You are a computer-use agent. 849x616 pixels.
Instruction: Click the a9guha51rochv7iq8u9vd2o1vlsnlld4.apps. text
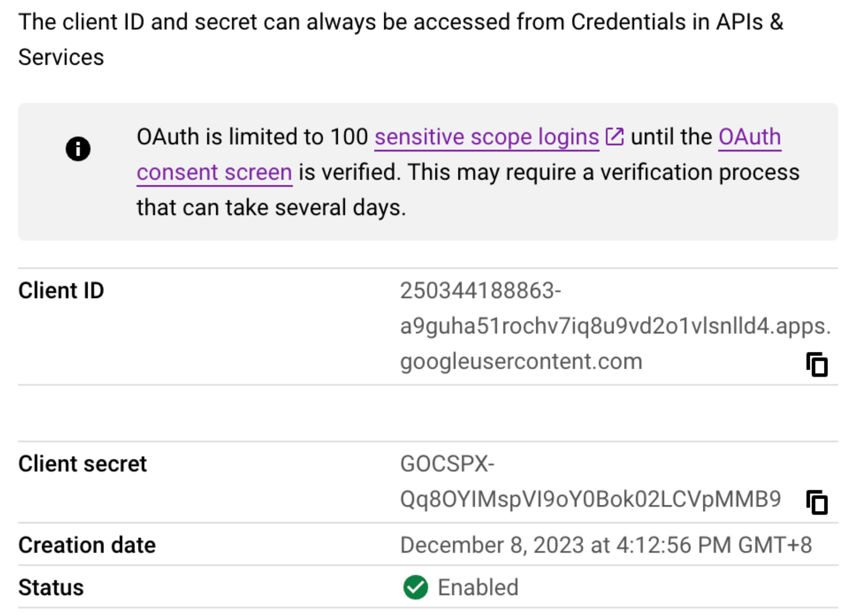(x=616, y=326)
